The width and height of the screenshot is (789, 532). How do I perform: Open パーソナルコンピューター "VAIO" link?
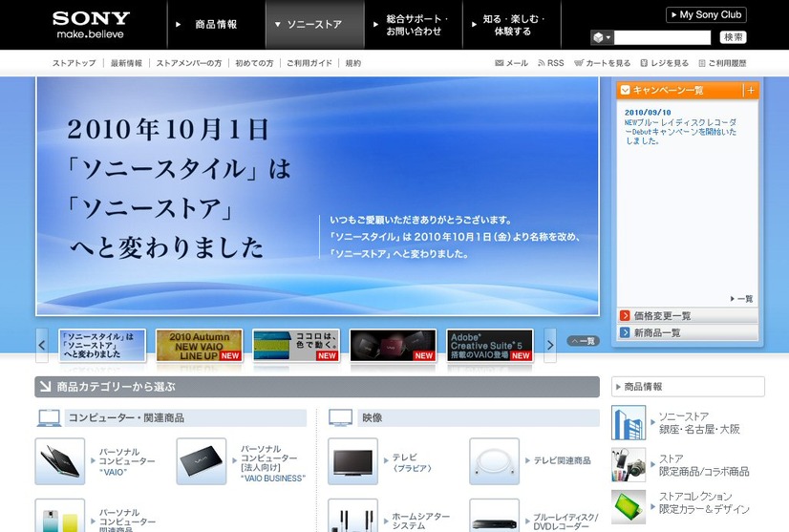coord(126,461)
